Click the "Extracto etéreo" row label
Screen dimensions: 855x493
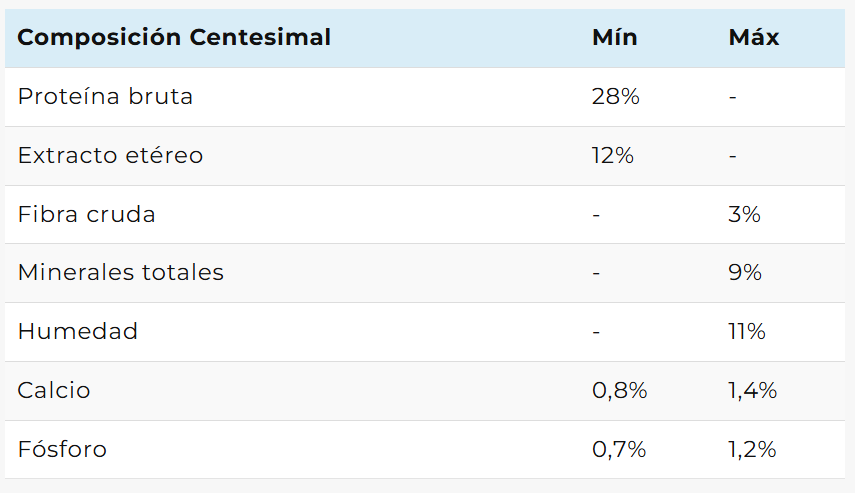110,156
